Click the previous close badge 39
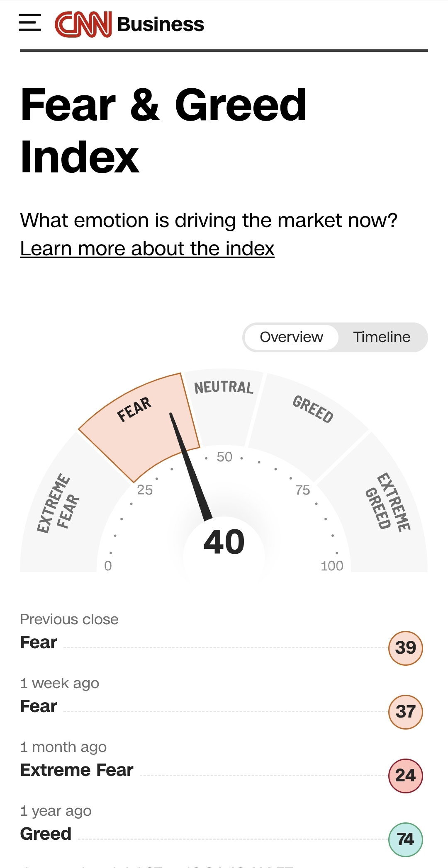Image resolution: width=448 pixels, height=868 pixels. pos(405,648)
